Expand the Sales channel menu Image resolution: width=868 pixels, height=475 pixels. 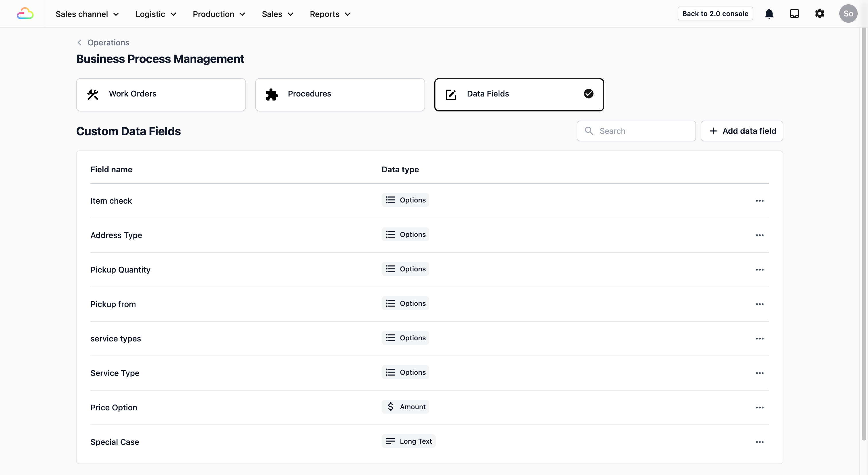coord(87,14)
